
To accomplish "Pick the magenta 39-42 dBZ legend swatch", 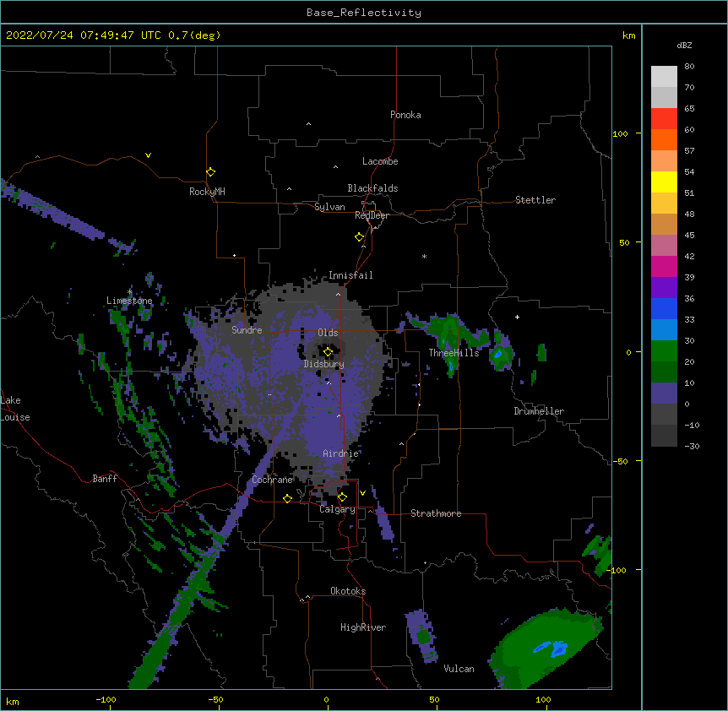I will click(664, 266).
